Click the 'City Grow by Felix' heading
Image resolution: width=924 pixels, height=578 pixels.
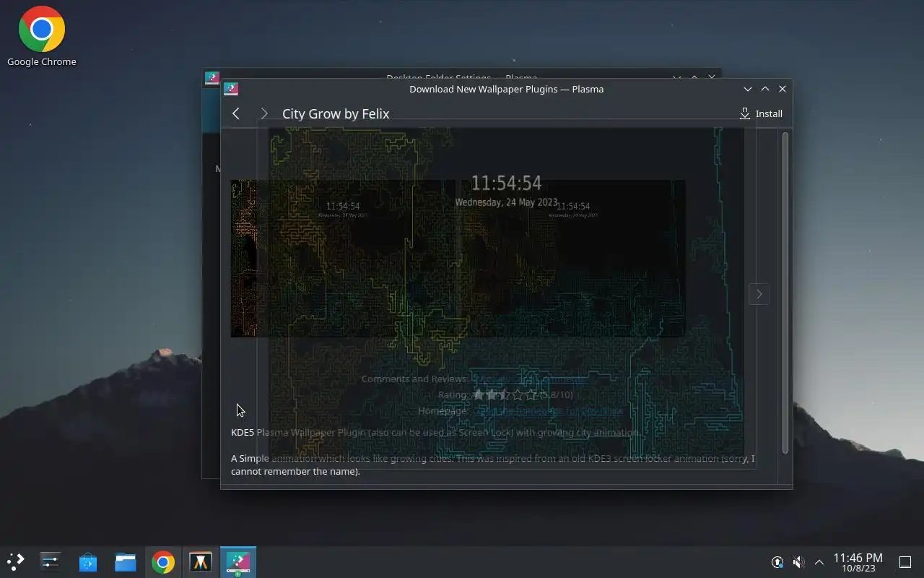[336, 113]
